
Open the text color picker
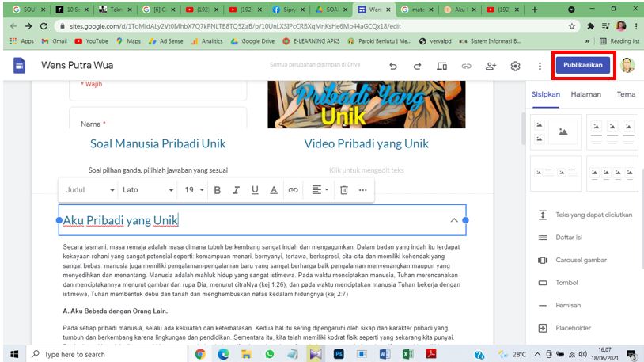[274, 190]
